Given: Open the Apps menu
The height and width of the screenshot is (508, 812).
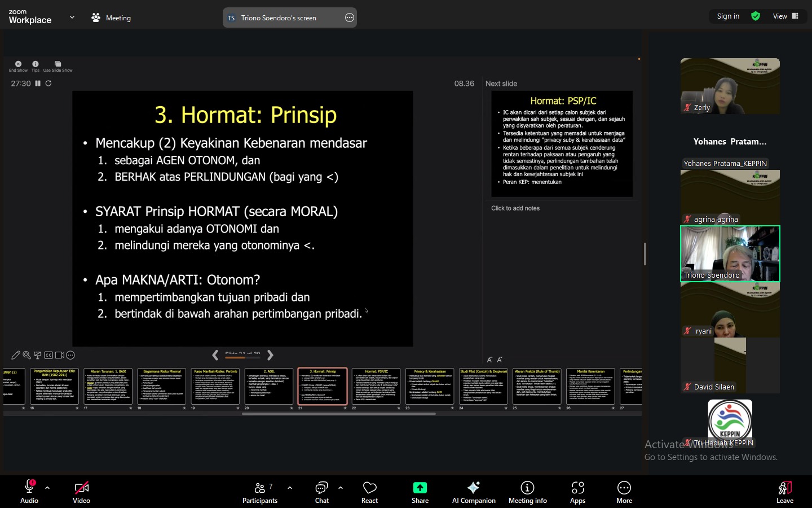Looking at the screenshot, I should (x=577, y=491).
